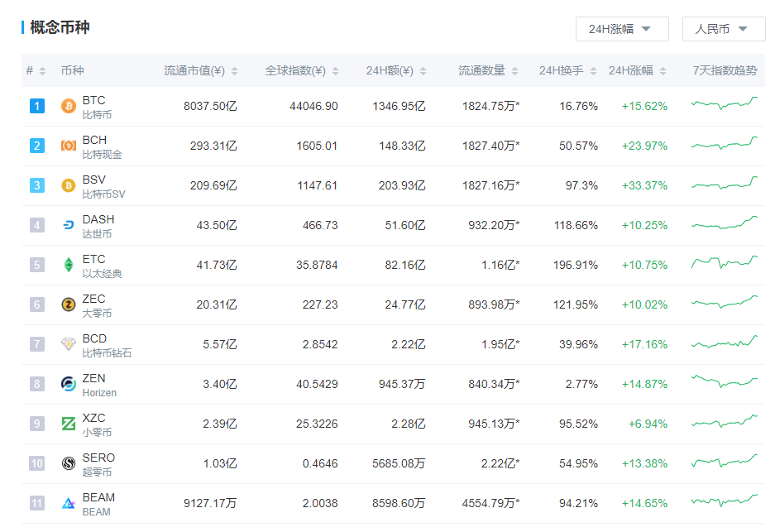Viewport: 775px width, 532px height.
Task: Click ZEN index value 40.5429
Action: pyautogui.click(x=317, y=384)
